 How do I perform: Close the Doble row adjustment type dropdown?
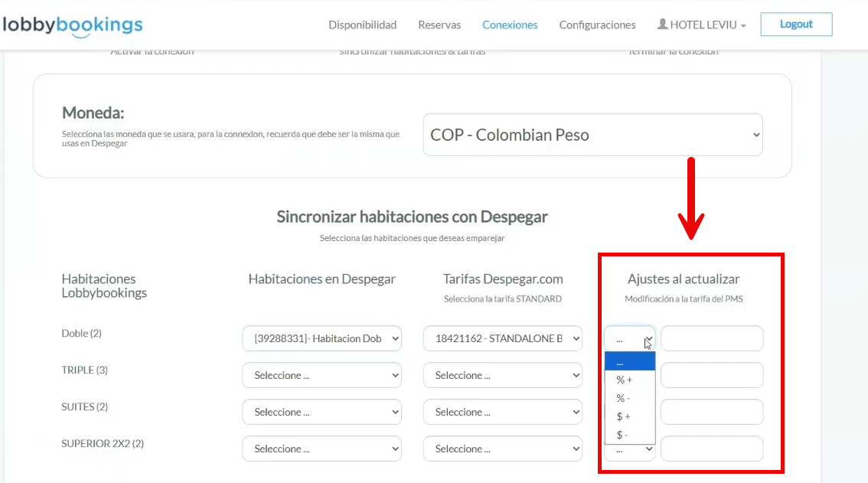[x=629, y=338]
